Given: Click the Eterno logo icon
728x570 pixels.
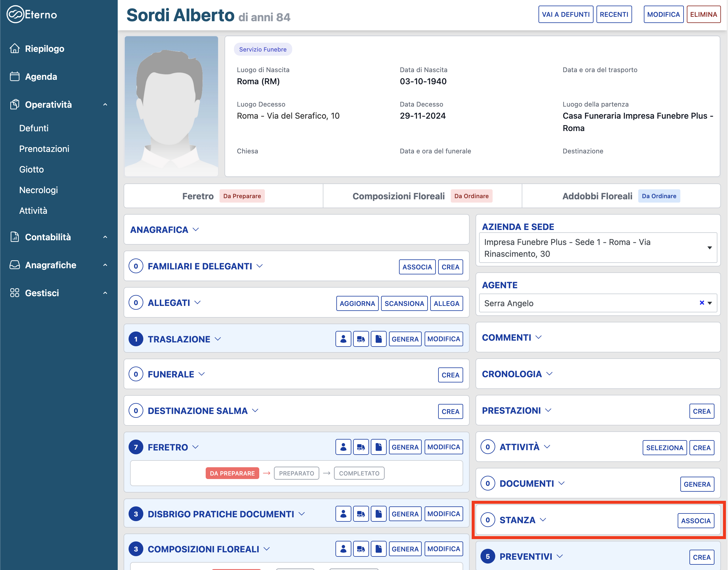Looking at the screenshot, I should pos(15,14).
